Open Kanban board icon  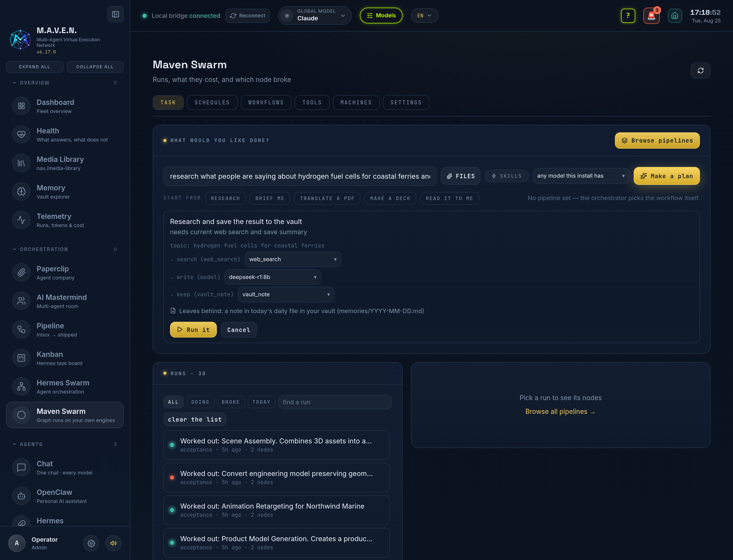[21, 358]
